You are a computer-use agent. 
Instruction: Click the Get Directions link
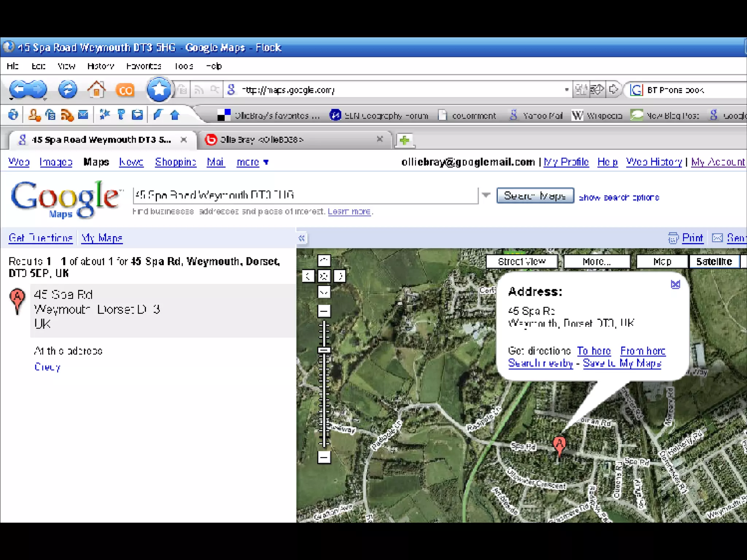[40, 238]
